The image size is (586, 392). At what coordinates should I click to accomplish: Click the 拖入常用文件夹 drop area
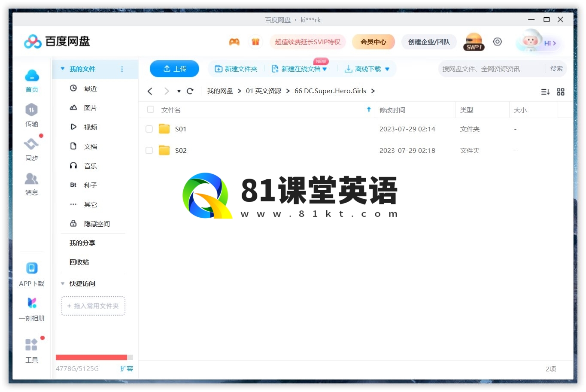pyautogui.click(x=93, y=306)
